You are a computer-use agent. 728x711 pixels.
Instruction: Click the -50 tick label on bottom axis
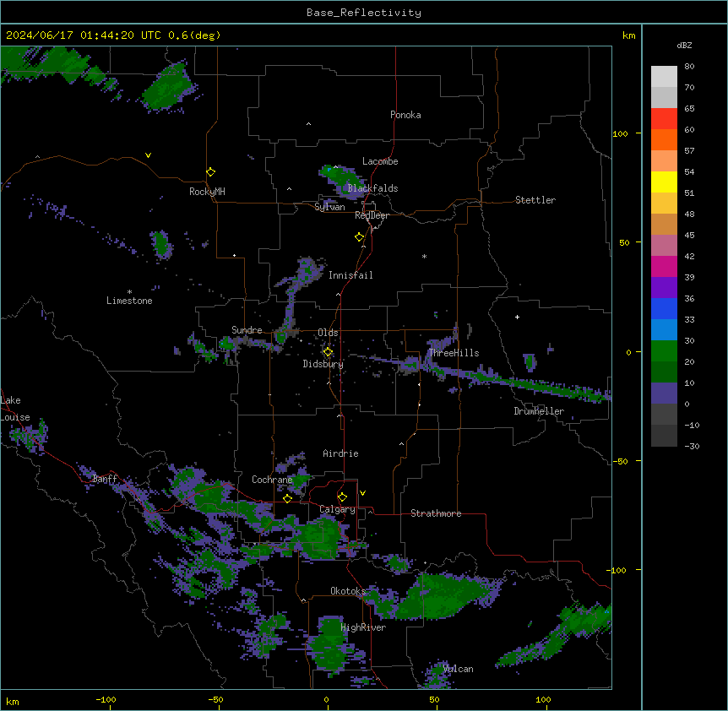point(215,699)
